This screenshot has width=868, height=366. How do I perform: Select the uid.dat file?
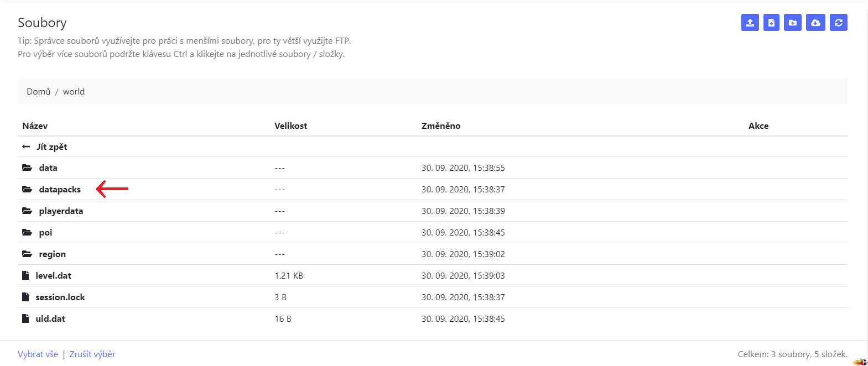coord(50,318)
